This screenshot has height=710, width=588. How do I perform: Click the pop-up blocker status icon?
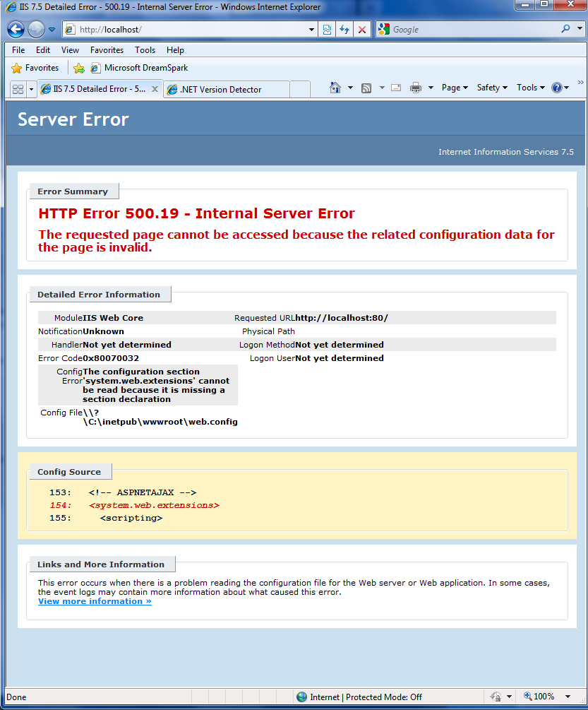click(x=496, y=697)
